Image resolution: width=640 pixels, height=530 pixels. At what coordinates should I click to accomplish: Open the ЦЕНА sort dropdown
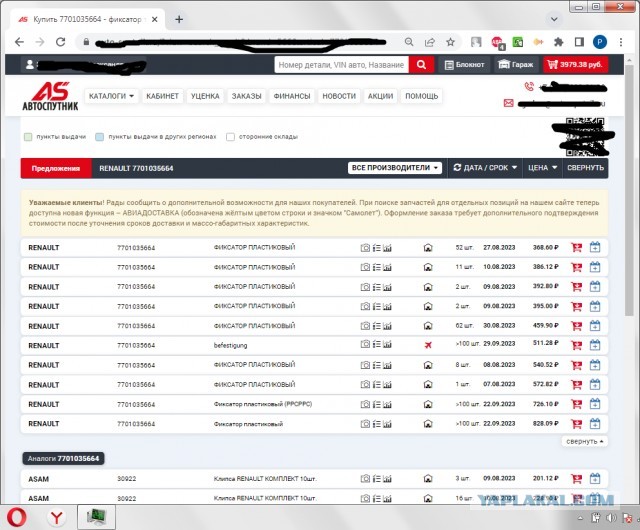pyautogui.click(x=542, y=168)
